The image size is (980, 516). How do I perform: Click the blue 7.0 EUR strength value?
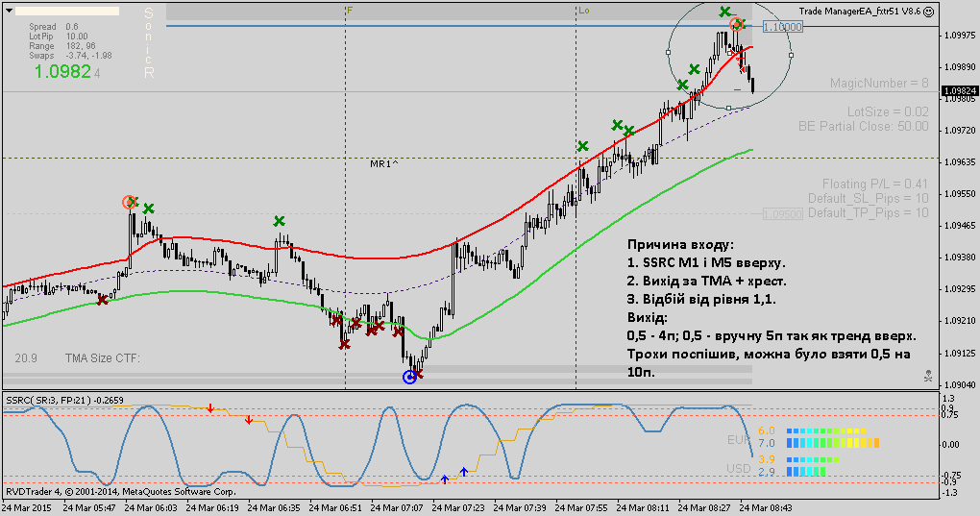(x=767, y=444)
